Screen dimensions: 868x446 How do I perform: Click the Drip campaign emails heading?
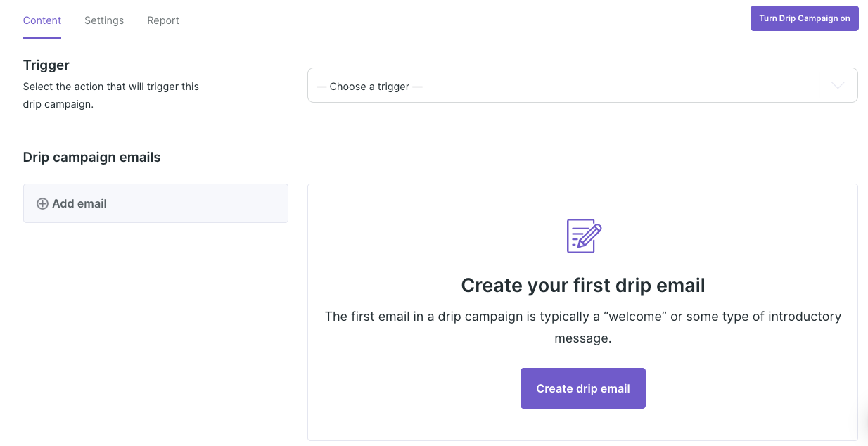pos(91,157)
